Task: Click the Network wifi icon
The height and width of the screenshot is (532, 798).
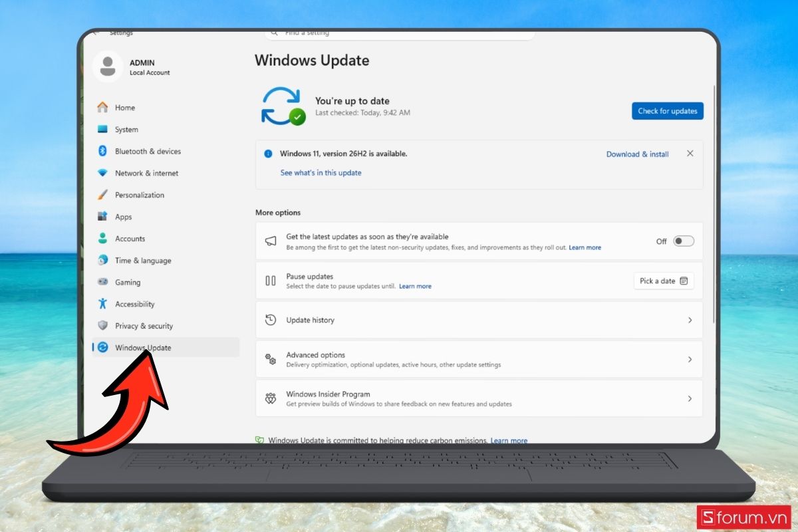Action: coord(102,173)
